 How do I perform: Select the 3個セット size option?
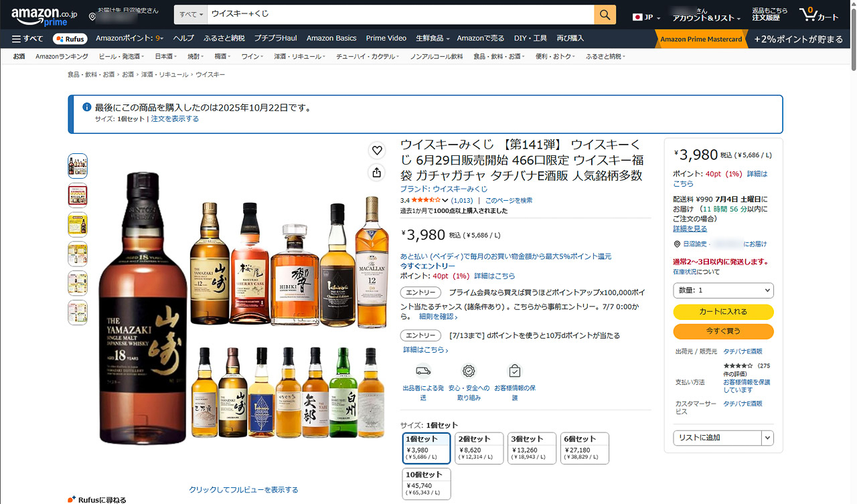click(532, 448)
